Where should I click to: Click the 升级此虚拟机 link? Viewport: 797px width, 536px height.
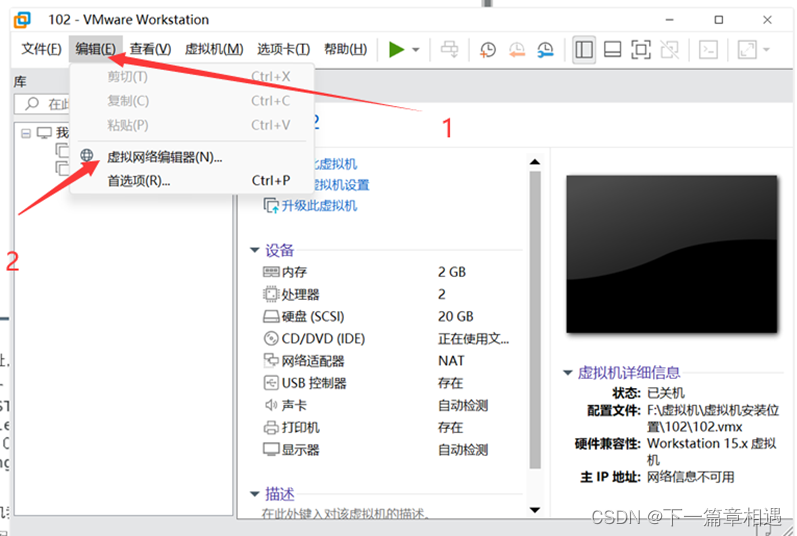coord(319,206)
